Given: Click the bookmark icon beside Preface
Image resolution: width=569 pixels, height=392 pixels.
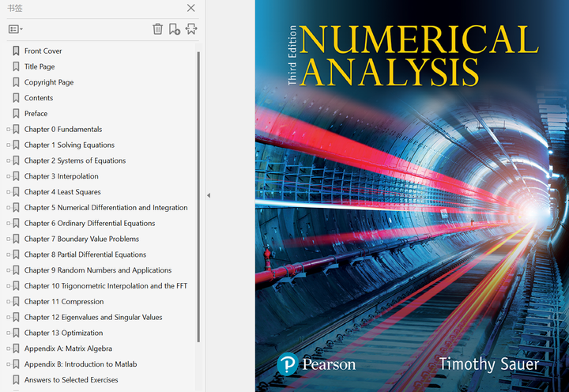Looking at the screenshot, I should [x=16, y=114].
